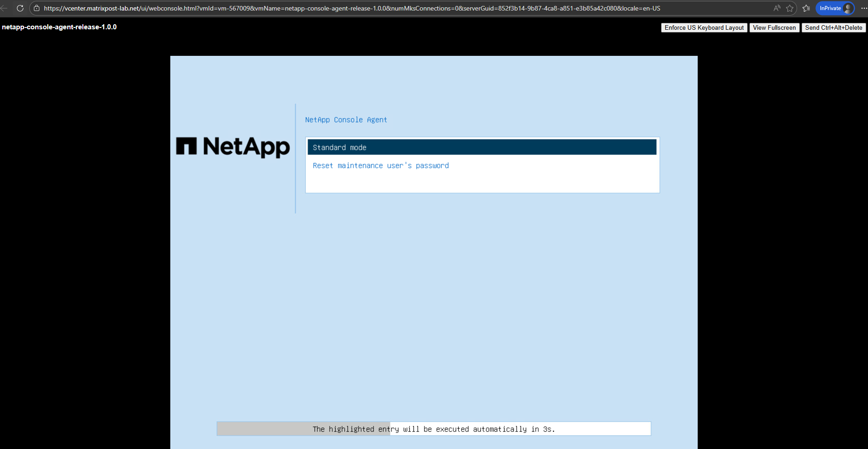
Task: Click the browser refresh icon
Action: coord(20,8)
